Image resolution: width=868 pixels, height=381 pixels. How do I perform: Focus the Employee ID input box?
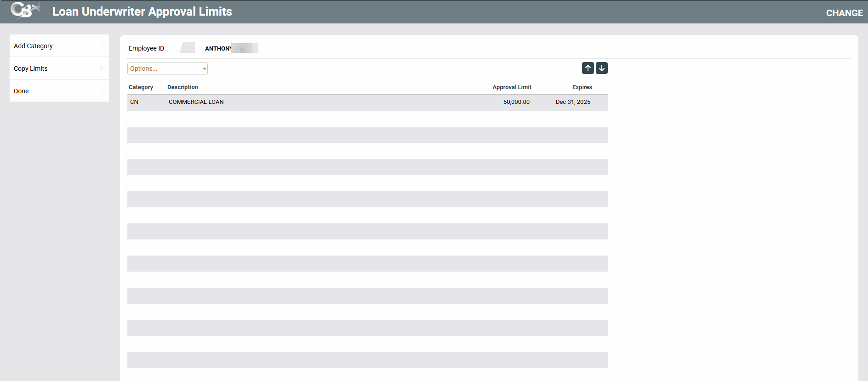(x=188, y=48)
